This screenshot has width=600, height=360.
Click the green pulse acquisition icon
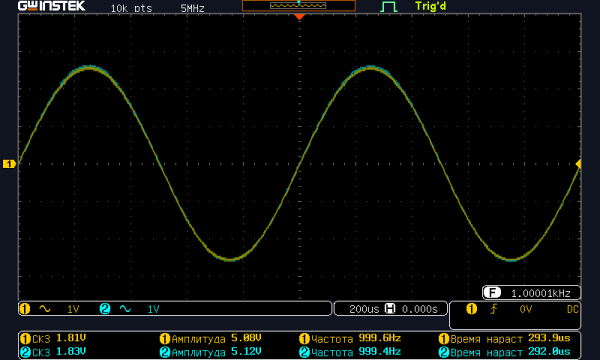[x=389, y=7]
